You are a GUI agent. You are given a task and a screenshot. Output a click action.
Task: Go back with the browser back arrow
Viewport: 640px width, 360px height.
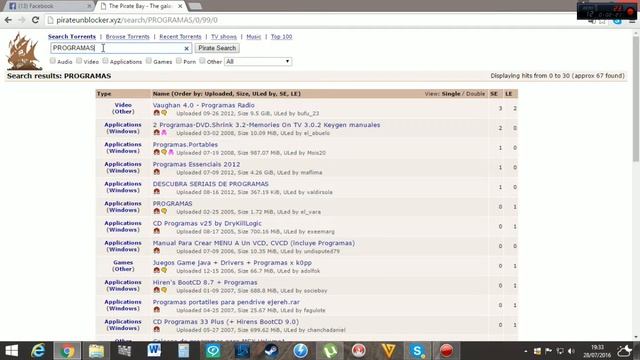[x=8, y=20]
